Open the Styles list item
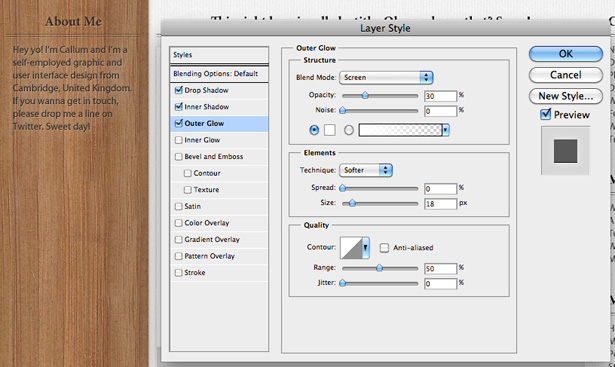This screenshot has height=367, width=615. point(219,55)
